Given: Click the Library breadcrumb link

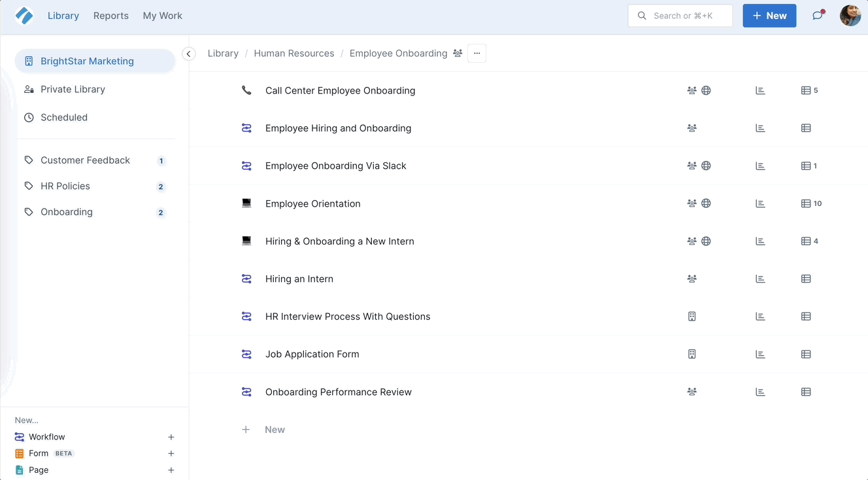Looking at the screenshot, I should [223, 54].
